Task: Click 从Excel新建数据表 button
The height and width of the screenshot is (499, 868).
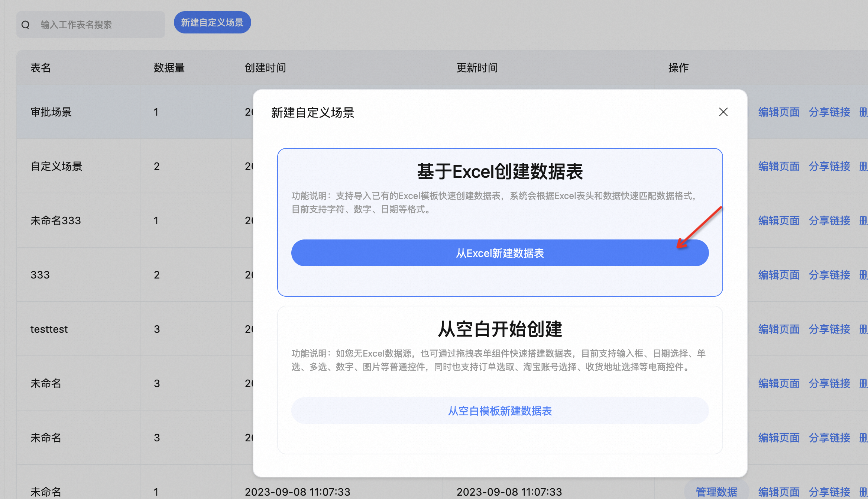Action: [x=500, y=253]
